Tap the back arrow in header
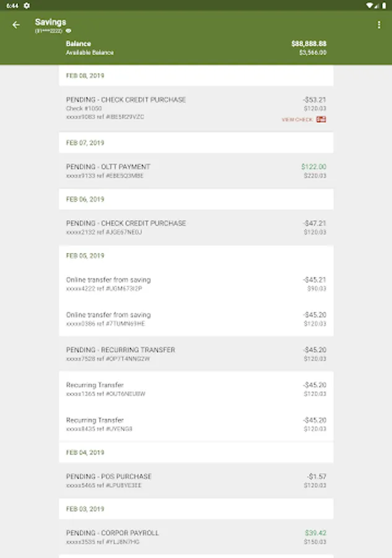Screen dimensions: 392x558 tap(16, 25)
